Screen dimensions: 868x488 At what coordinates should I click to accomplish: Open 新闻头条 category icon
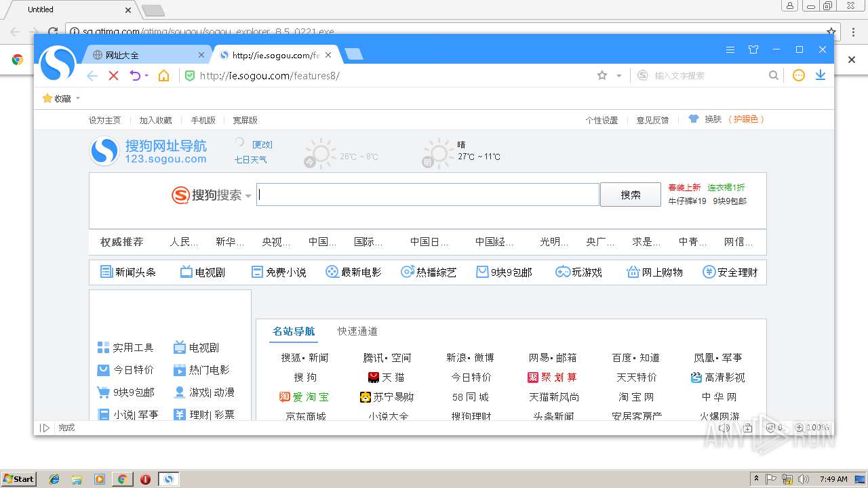point(128,272)
